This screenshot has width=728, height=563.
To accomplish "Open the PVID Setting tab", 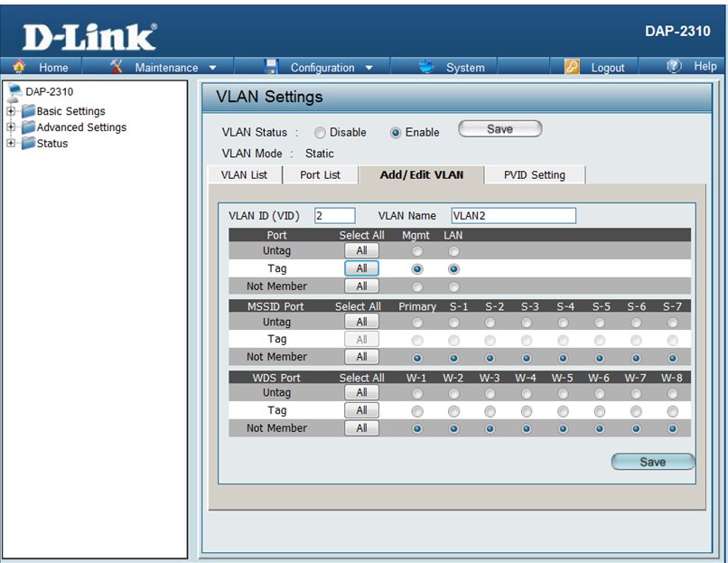I will [534, 175].
